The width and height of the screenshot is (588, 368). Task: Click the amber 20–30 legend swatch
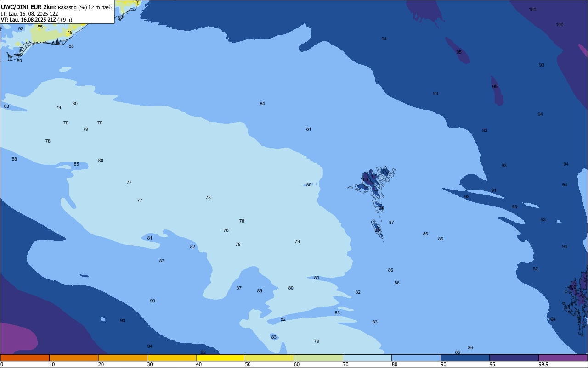tap(123, 357)
